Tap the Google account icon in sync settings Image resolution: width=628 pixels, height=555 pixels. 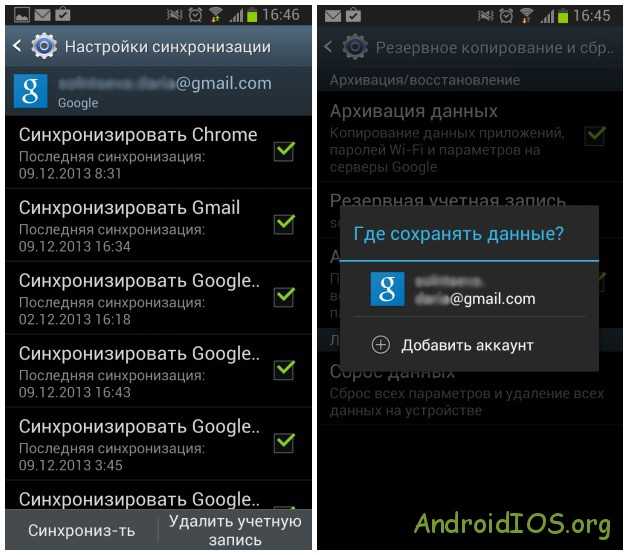(30, 91)
